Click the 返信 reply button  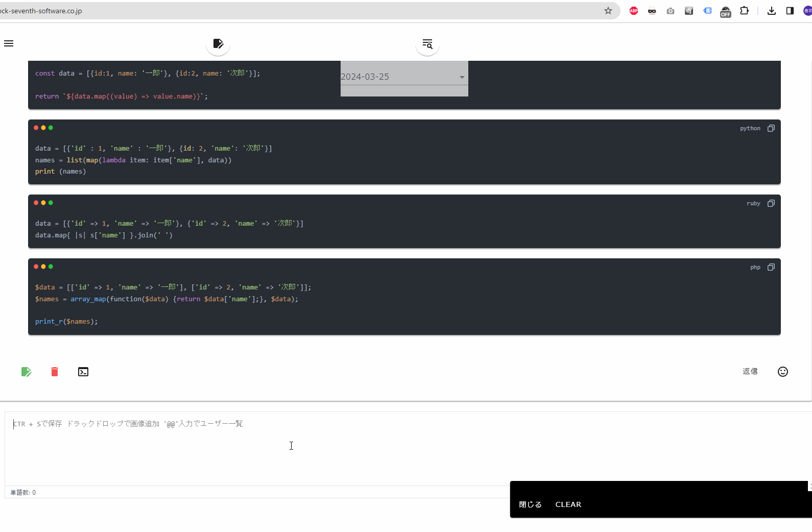[750, 371]
